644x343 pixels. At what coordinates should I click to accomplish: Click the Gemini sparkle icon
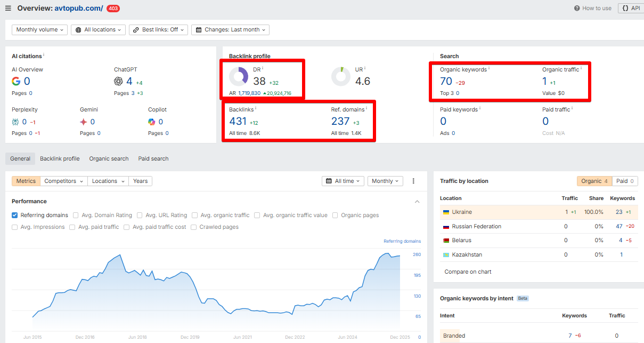point(84,122)
